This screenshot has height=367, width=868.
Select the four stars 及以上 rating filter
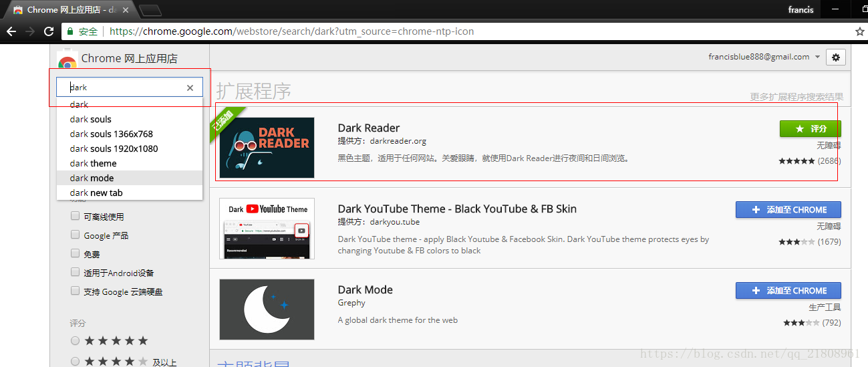pos(76,362)
